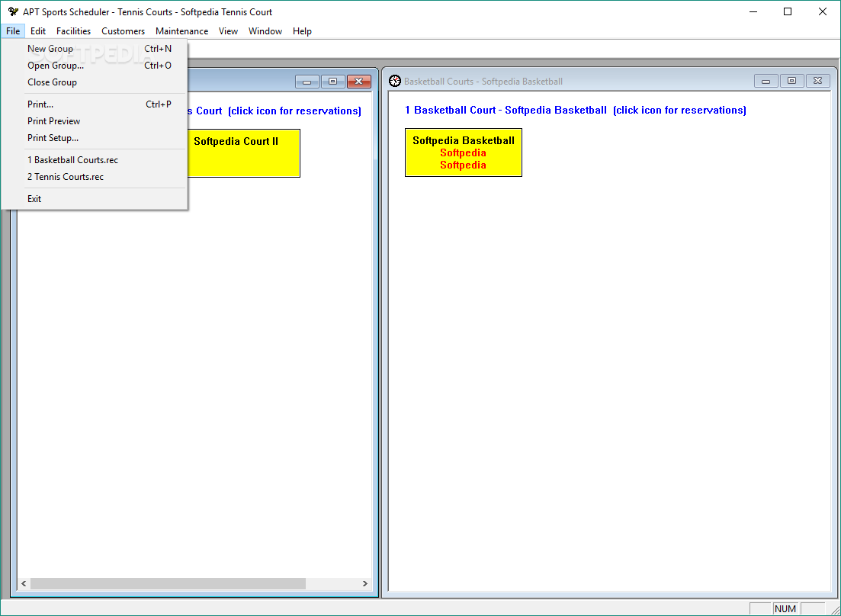Close the main APT Sports Scheduler window
The height and width of the screenshot is (616, 841).
[822, 11]
